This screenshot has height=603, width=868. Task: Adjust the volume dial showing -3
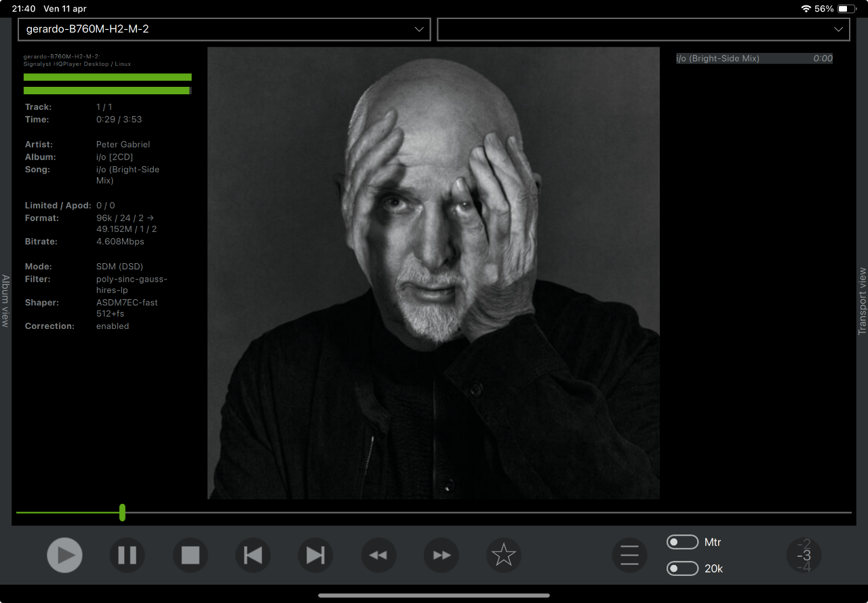tap(804, 556)
